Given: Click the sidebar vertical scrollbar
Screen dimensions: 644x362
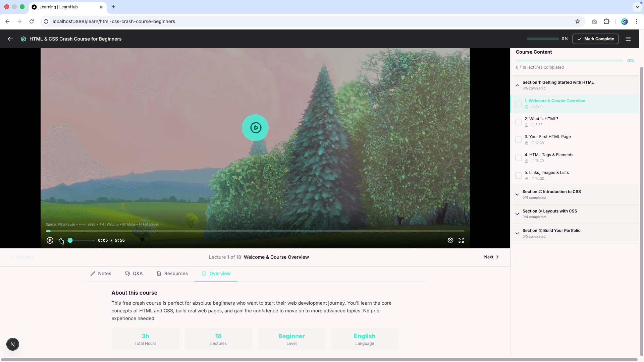Looking at the screenshot, I should (x=641, y=211).
